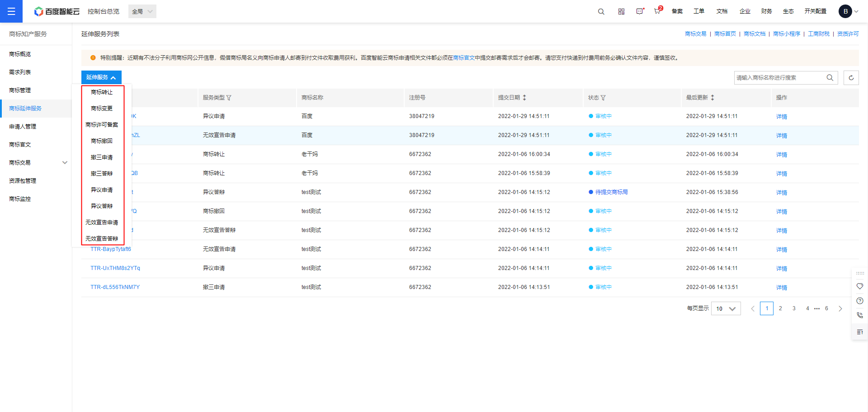The height and width of the screenshot is (412, 868).
Task: Open the search magnifier in top bar
Action: [601, 11]
